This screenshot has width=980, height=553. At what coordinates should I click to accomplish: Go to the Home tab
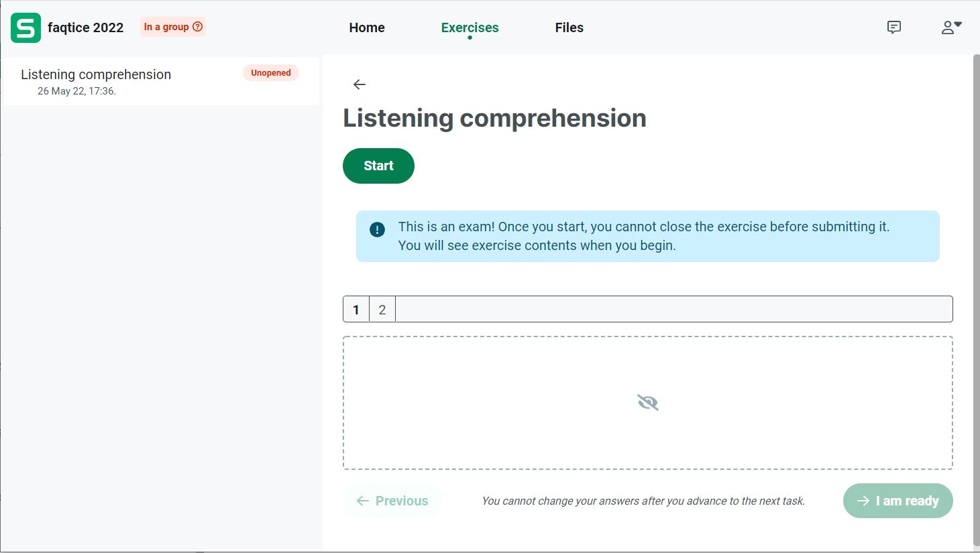click(367, 27)
